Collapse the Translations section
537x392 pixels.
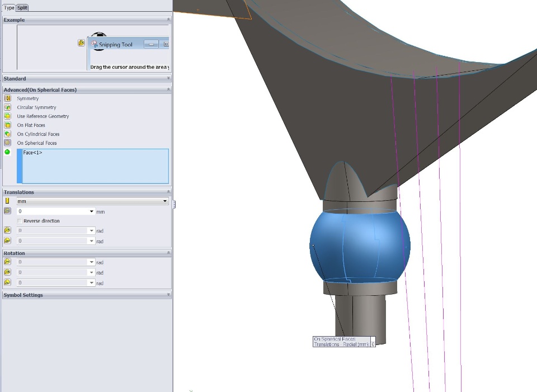pyautogui.click(x=168, y=192)
